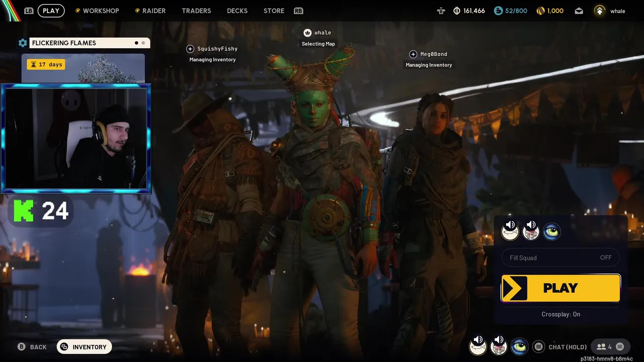
Task: Toggle the 'Crossplay: On' setting
Action: click(560, 314)
